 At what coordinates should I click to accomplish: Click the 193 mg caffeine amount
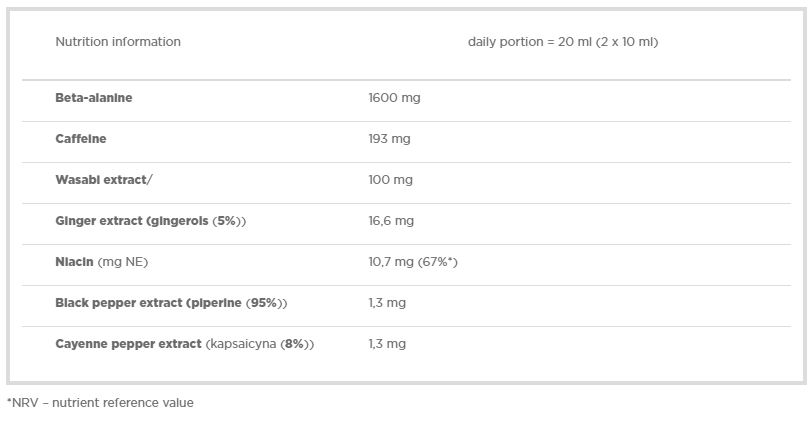click(389, 139)
